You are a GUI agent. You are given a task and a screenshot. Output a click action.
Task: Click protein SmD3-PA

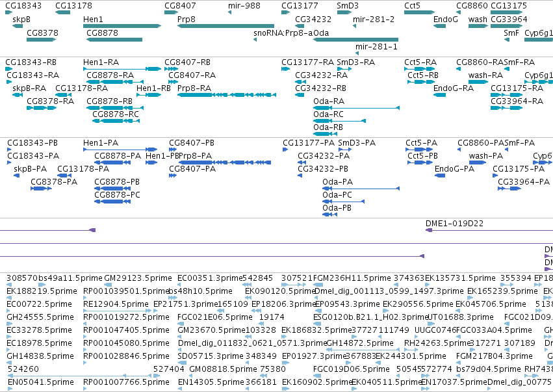click(x=357, y=143)
